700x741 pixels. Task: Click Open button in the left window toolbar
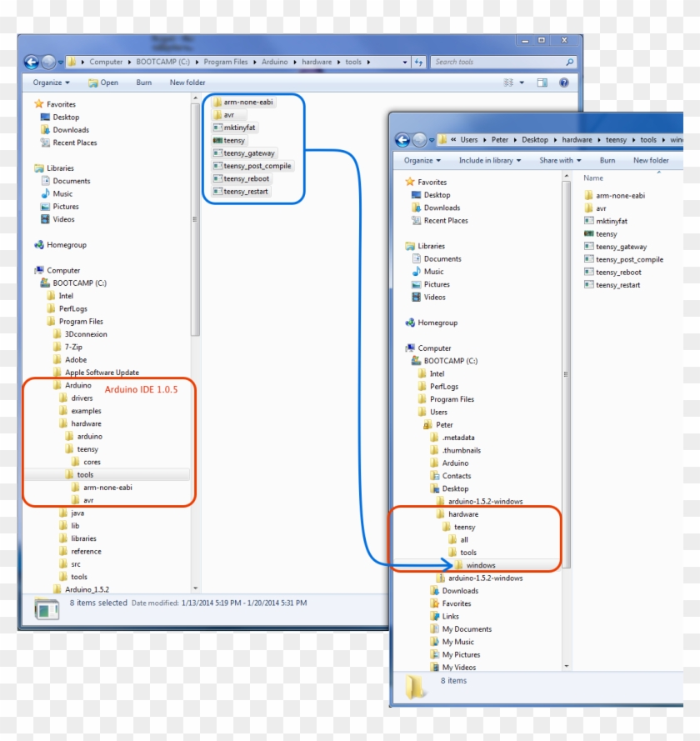tap(103, 83)
